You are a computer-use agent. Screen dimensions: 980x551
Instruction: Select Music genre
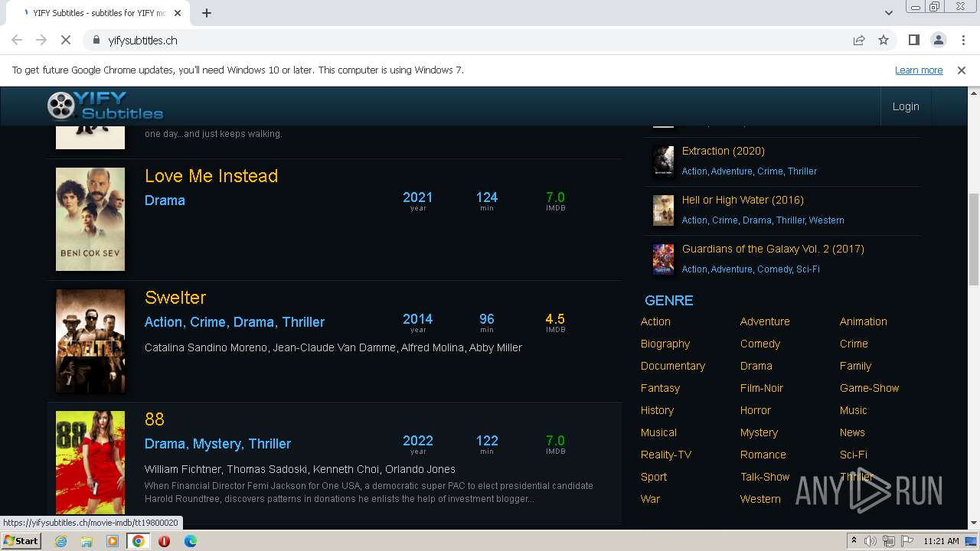pyautogui.click(x=854, y=410)
